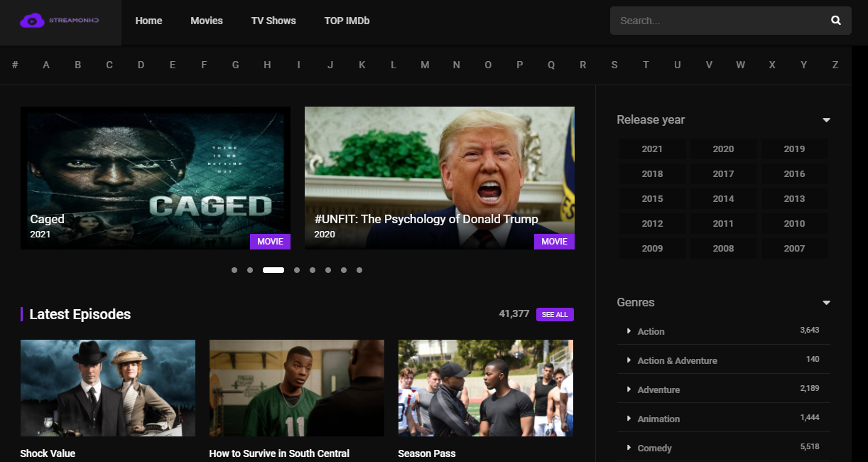
Task: Browse titles starting with X
Action: [771, 65]
